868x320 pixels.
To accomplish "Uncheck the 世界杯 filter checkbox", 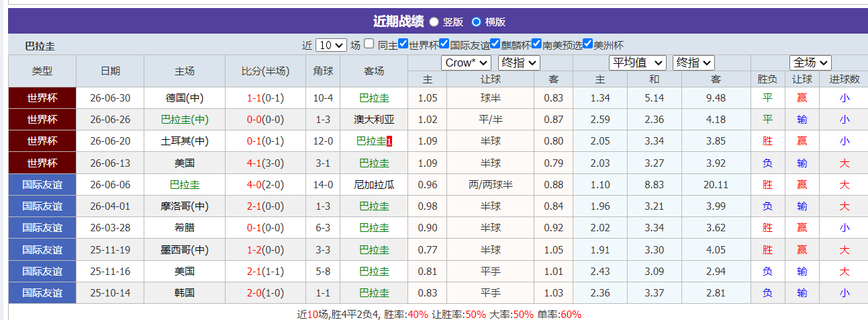I will click(403, 44).
